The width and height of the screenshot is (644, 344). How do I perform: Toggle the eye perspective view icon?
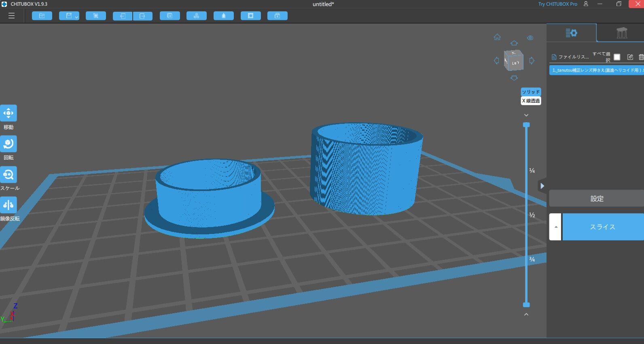pos(530,38)
